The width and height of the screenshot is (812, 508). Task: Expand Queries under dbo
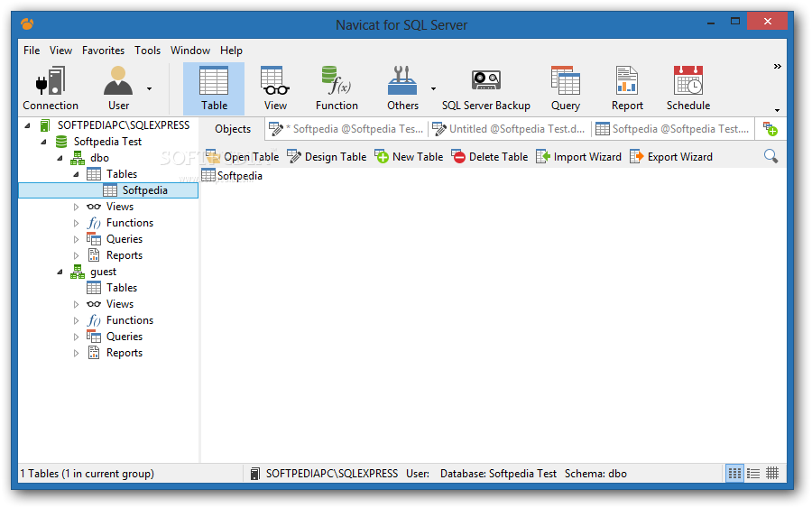click(x=76, y=239)
